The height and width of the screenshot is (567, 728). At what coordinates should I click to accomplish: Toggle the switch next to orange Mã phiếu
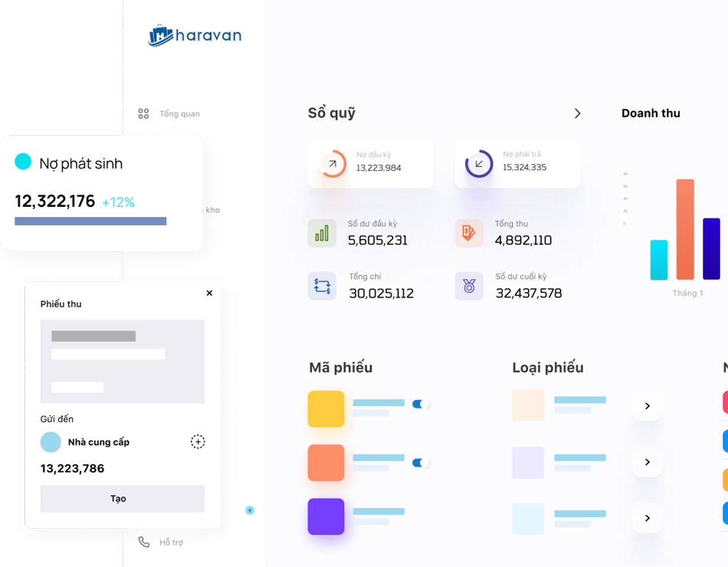pos(421,463)
